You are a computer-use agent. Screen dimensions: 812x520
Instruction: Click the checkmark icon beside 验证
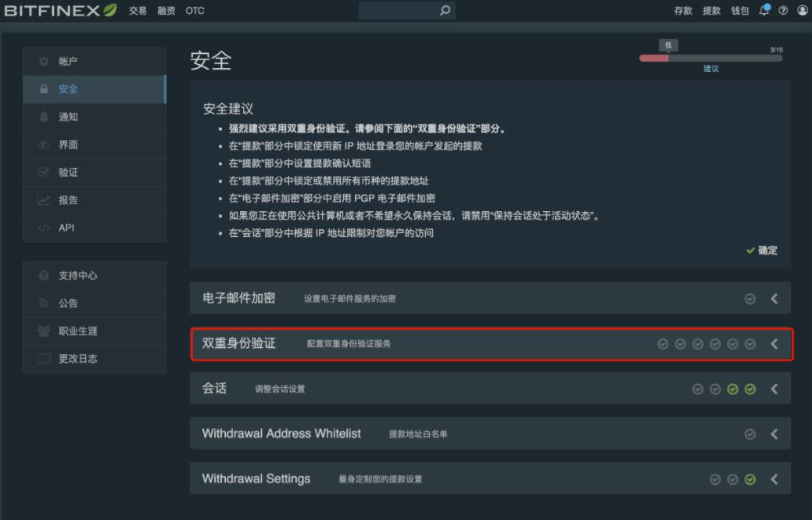44,172
